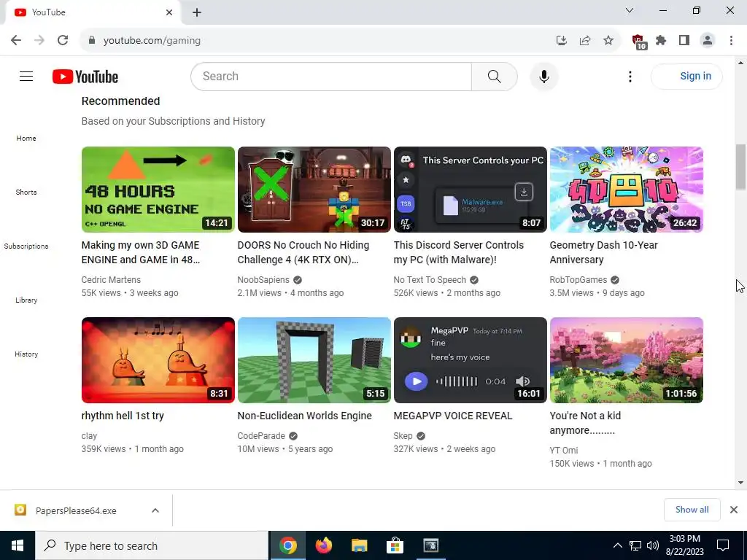Open Firefox from the taskbar

tap(324, 545)
